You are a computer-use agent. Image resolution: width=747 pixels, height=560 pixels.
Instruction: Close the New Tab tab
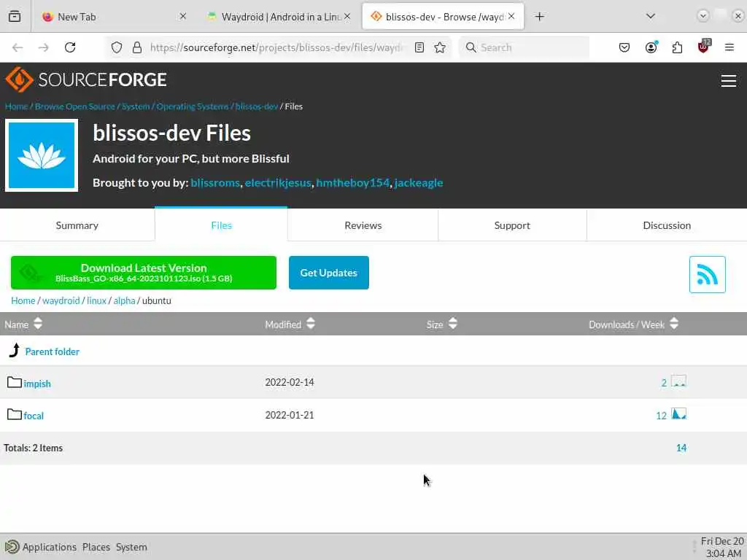[x=183, y=17]
